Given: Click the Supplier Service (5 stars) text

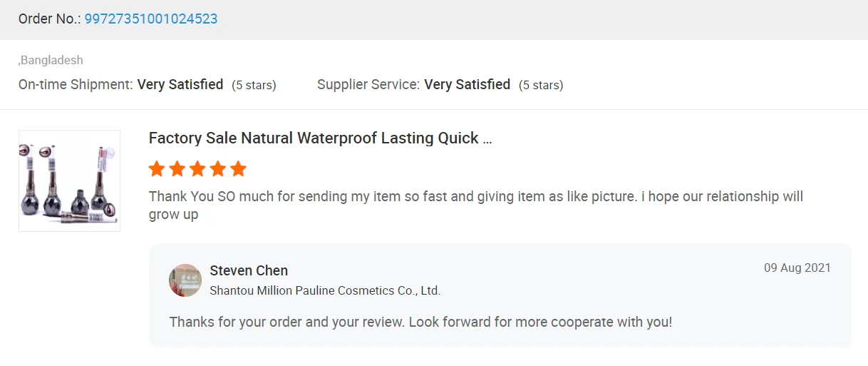Looking at the screenshot, I should 541,85.
